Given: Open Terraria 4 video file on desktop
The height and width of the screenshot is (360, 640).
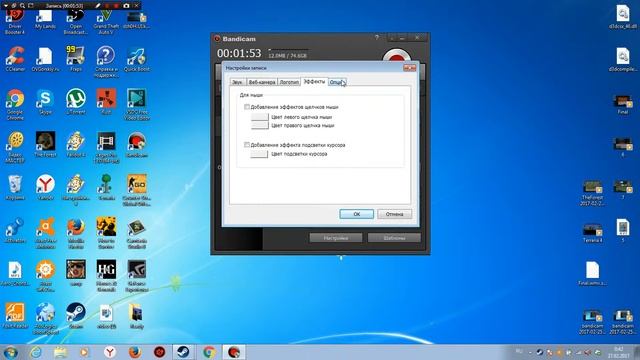Looking at the screenshot, I should pyautogui.click(x=592, y=233).
